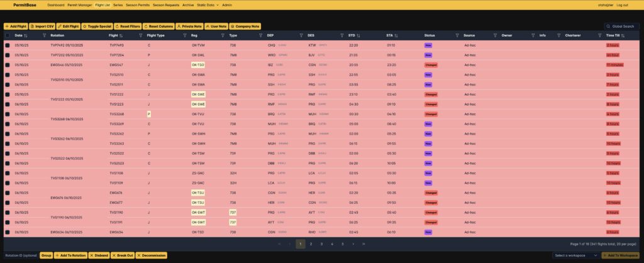Image resolution: width=644 pixels, height=263 pixels.
Task: Open the Reg column filter funnel
Action: (x=223, y=36)
